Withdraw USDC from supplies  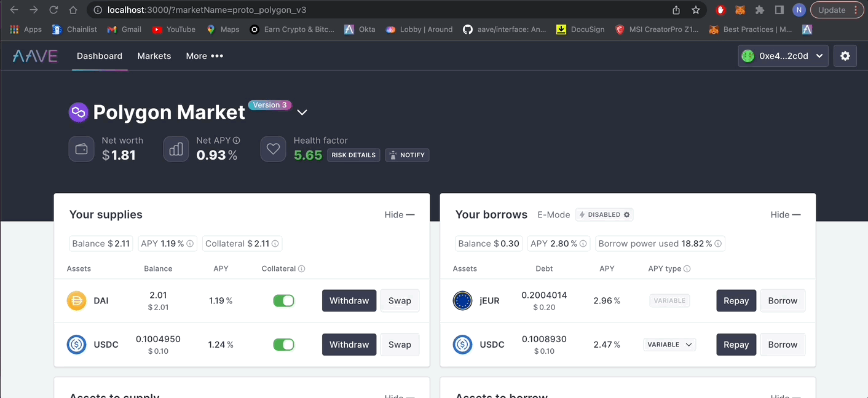click(x=349, y=345)
